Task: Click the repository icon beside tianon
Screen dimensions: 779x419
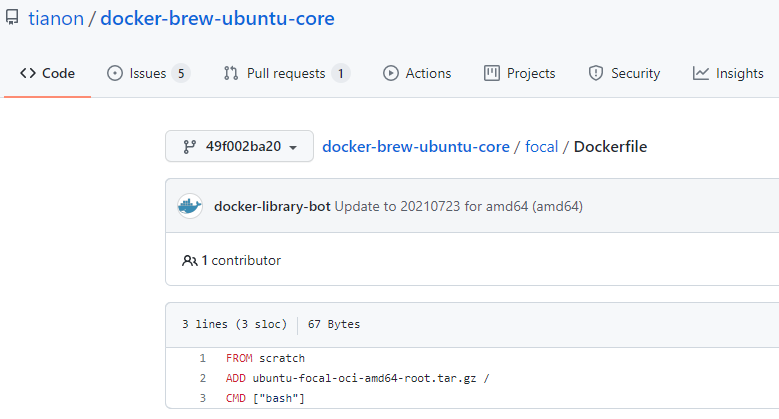Action: tap(12, 17)
